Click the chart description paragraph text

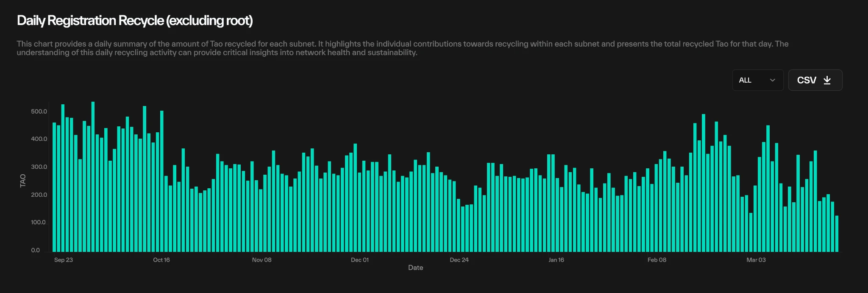(403, 48)
